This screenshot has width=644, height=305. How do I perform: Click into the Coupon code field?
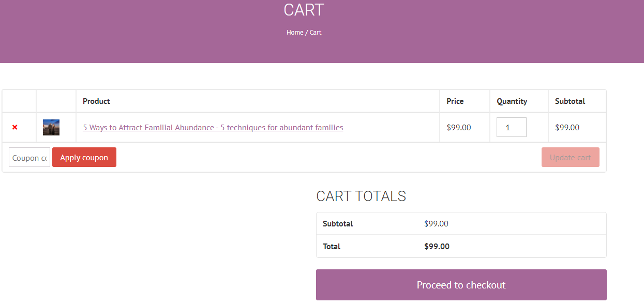(29, 157)
